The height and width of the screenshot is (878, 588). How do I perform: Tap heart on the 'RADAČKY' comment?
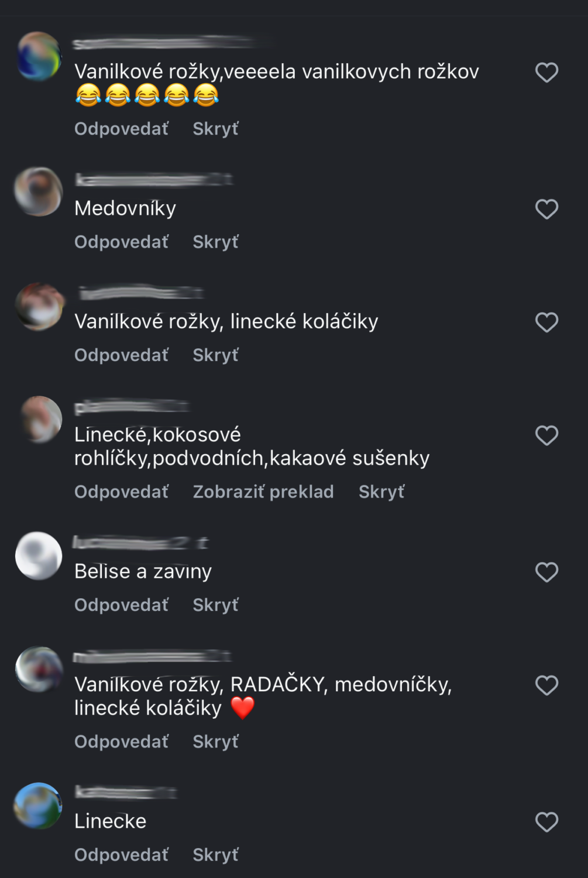[546, 685]
